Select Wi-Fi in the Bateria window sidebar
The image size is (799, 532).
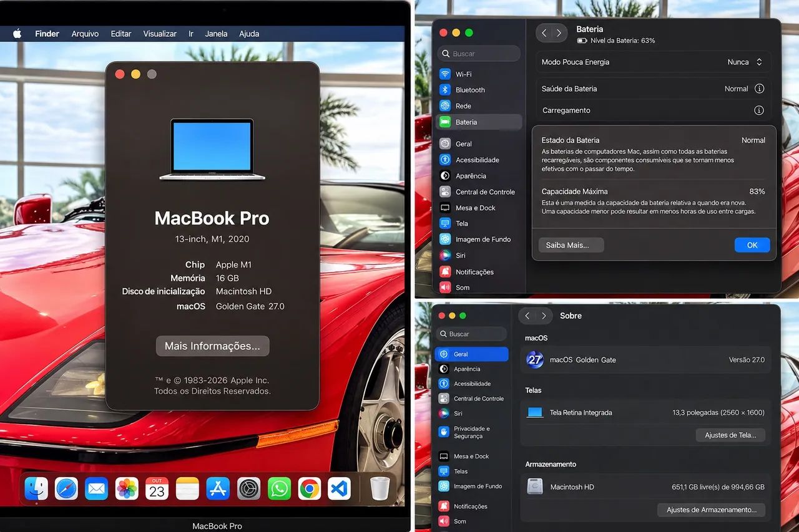click(x=479, y=74)
